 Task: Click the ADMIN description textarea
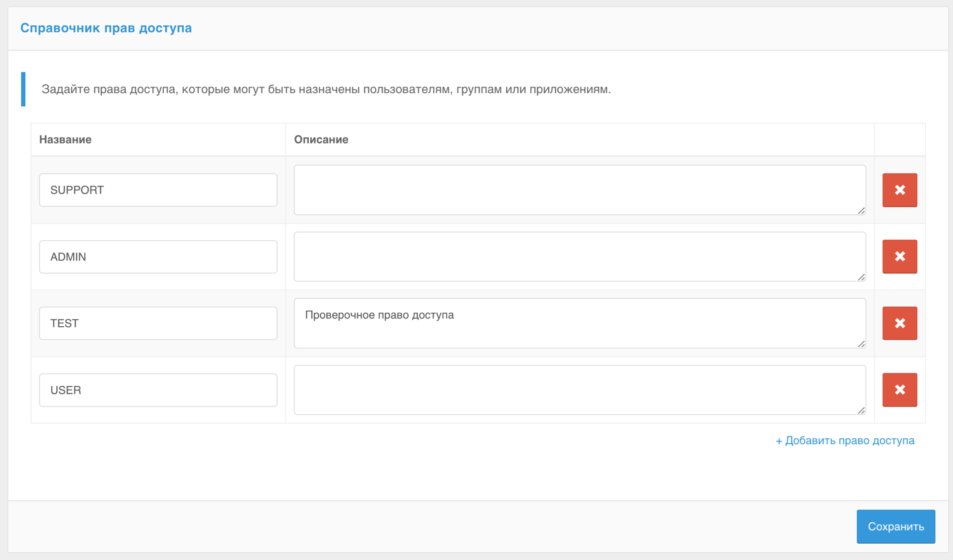579,256
